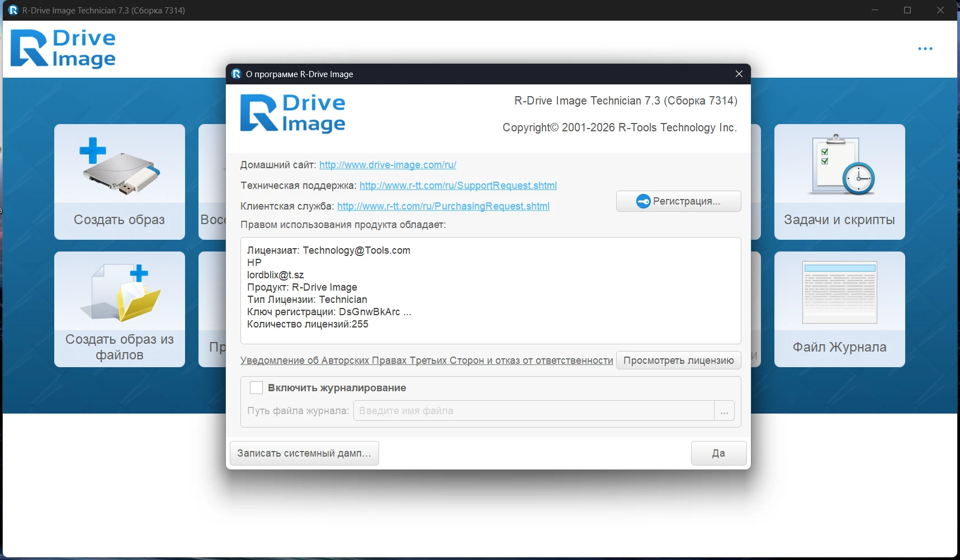Open the SupportRequest technical support link
Viewport: 960px width, 560px height.
pyautogui.click(x=458, y=186)
